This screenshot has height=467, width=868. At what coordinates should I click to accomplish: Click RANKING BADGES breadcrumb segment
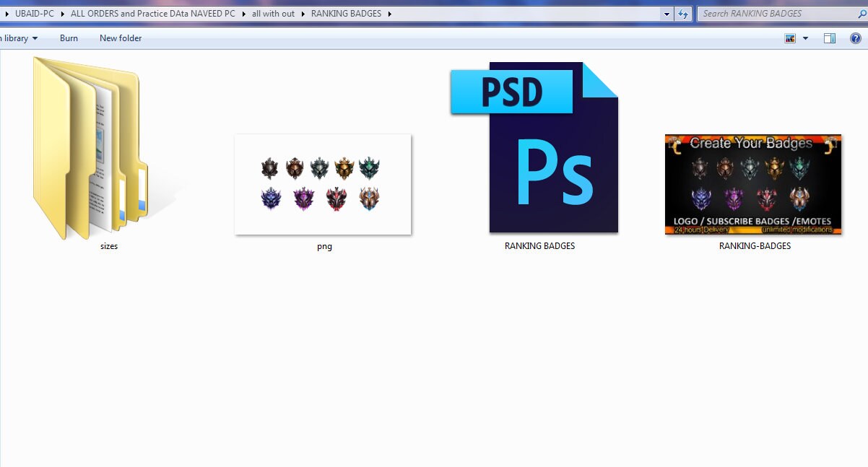tap(346, 14)
